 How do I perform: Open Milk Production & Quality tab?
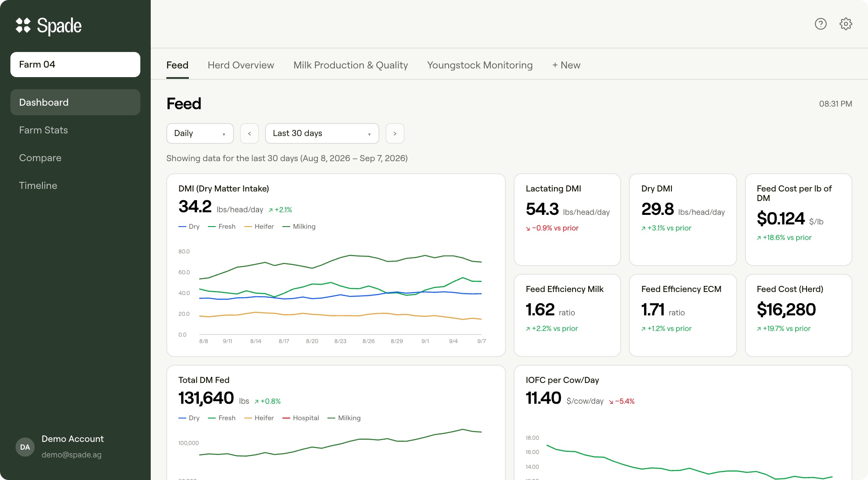351,65
